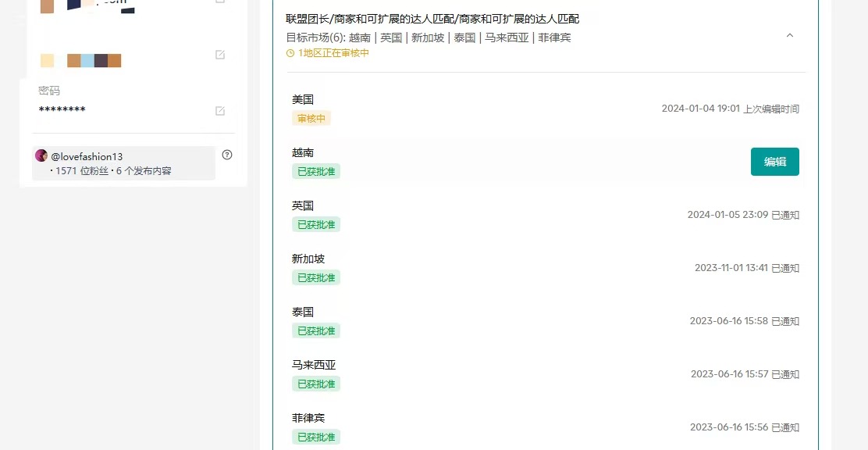Click the 联盟团长 section header title

coord(432,19)
